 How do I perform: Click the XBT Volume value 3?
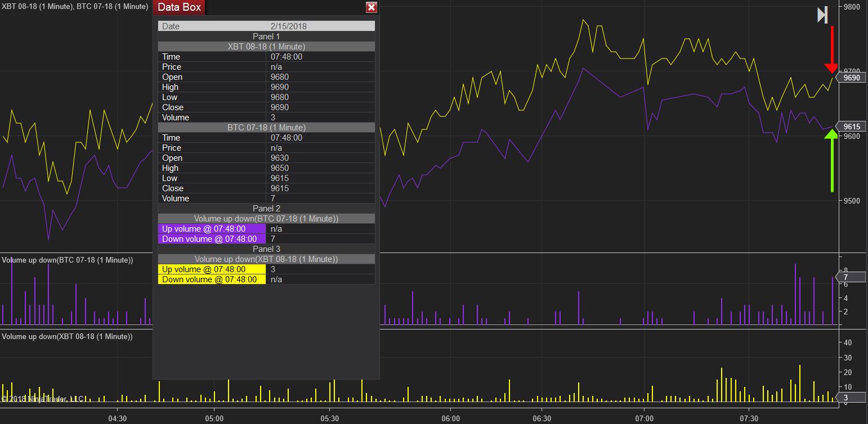(x=273, y=118)
